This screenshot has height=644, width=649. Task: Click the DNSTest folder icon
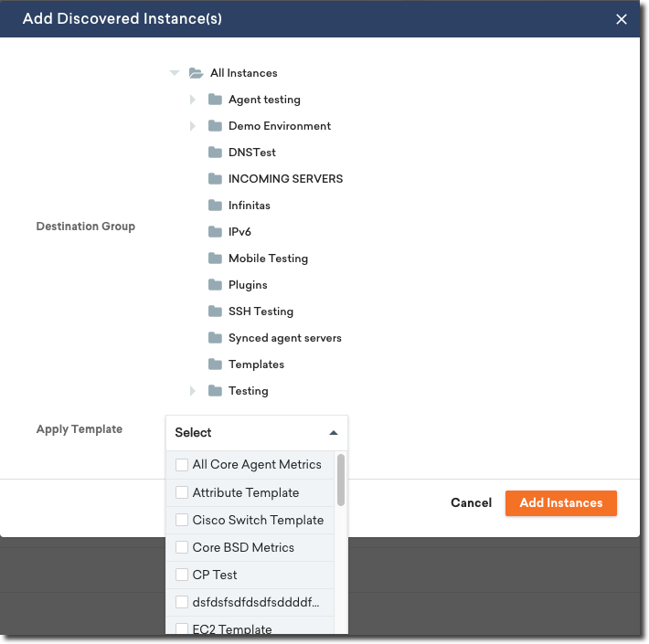click(215, 153)
